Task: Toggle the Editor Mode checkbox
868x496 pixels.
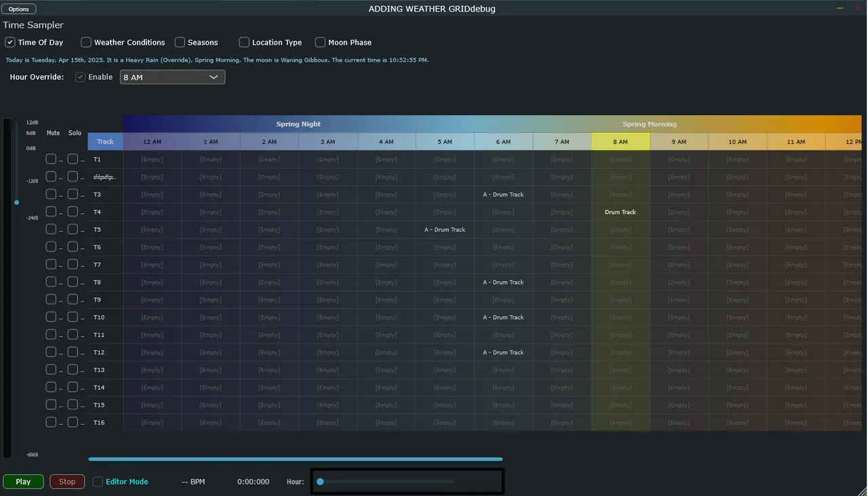Action: coord(98,482)
